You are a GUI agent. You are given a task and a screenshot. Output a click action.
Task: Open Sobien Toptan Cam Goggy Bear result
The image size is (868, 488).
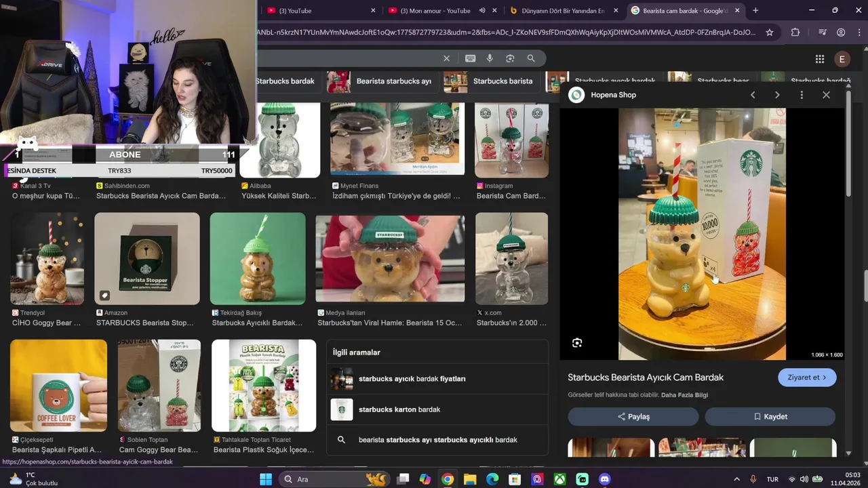pos(159,386)
